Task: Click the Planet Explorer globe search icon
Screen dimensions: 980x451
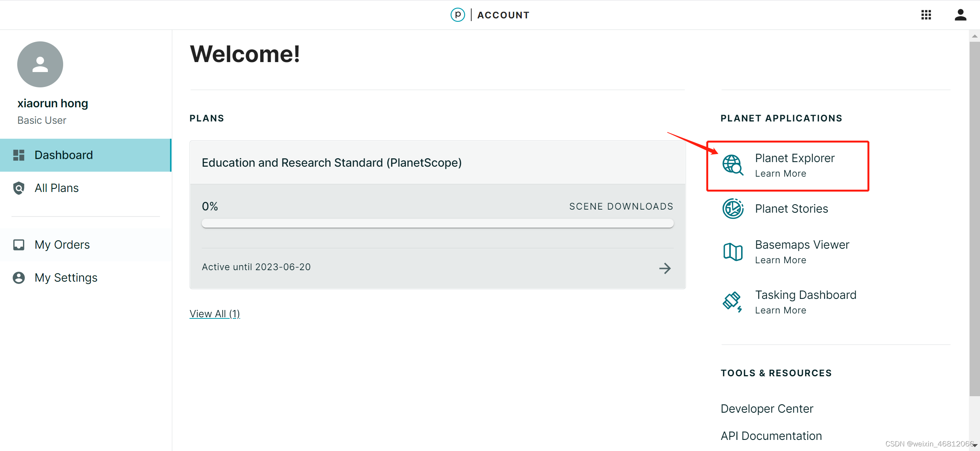Action: tap(733, 165)
